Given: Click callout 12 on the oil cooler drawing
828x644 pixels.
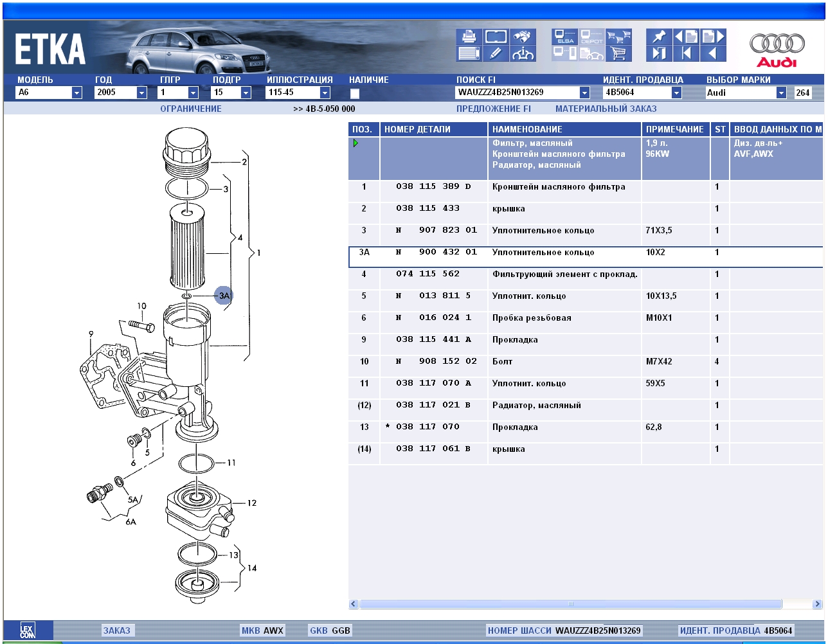Looking at the screenshot, I should pyautogui.click(x=252, y=503).
